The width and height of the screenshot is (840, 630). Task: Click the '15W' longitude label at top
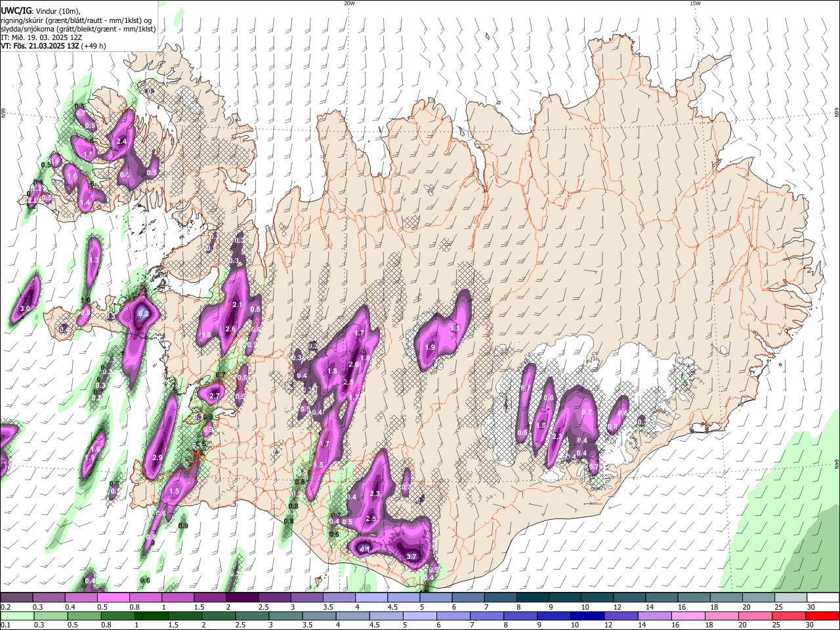pyautogui.click(x=695, y=3)
